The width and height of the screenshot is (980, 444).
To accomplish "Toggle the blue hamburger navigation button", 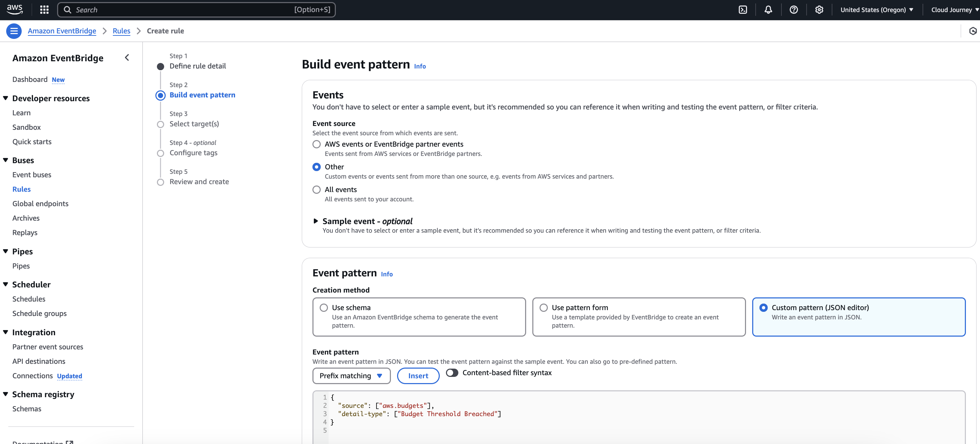I will tap(14, 31).
